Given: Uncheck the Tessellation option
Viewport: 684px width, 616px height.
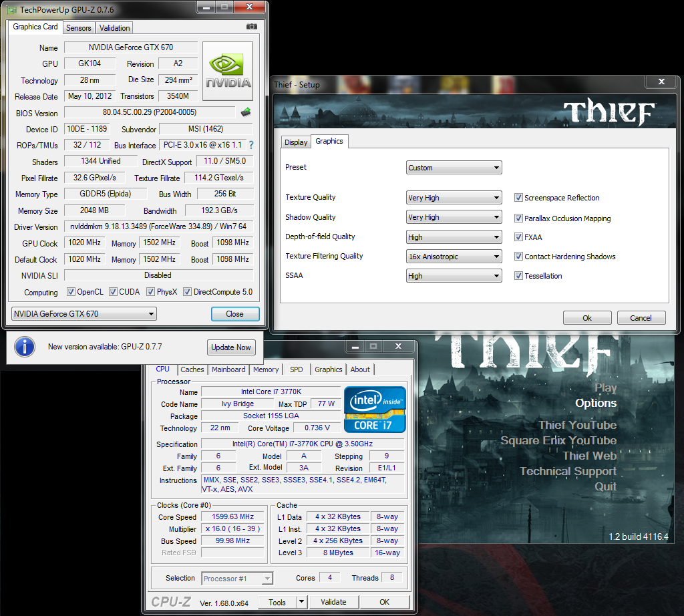Looking at the screenshot, I should tap(518, 276).
